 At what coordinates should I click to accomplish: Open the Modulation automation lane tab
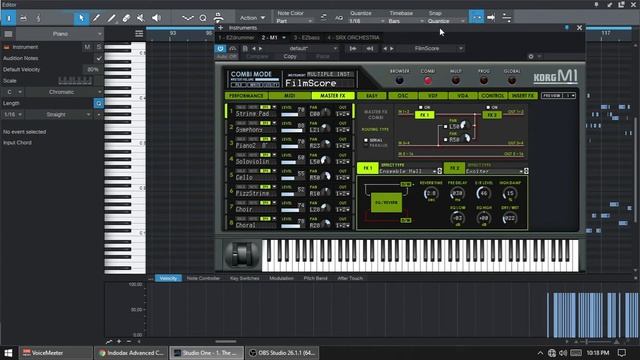coord(281,278)
